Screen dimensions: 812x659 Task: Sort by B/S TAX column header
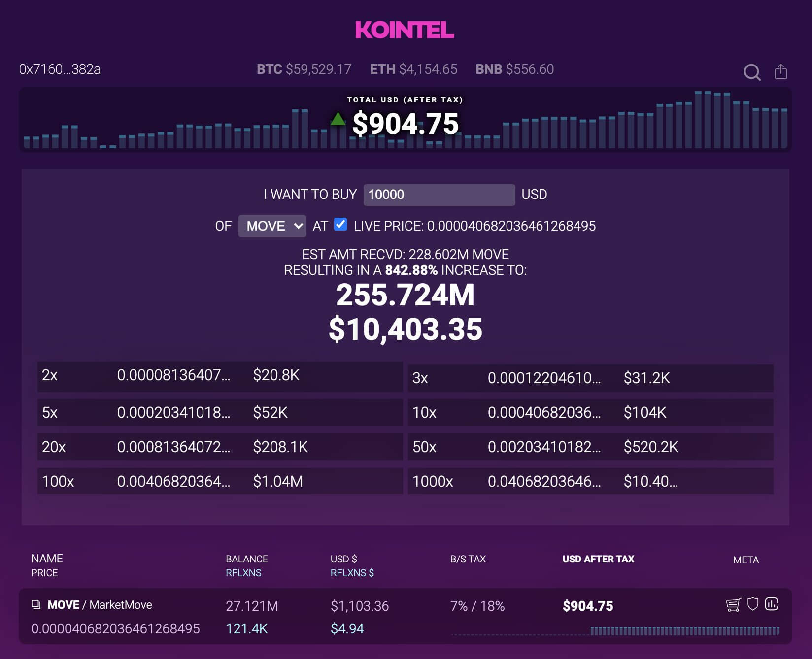(468, 559)
